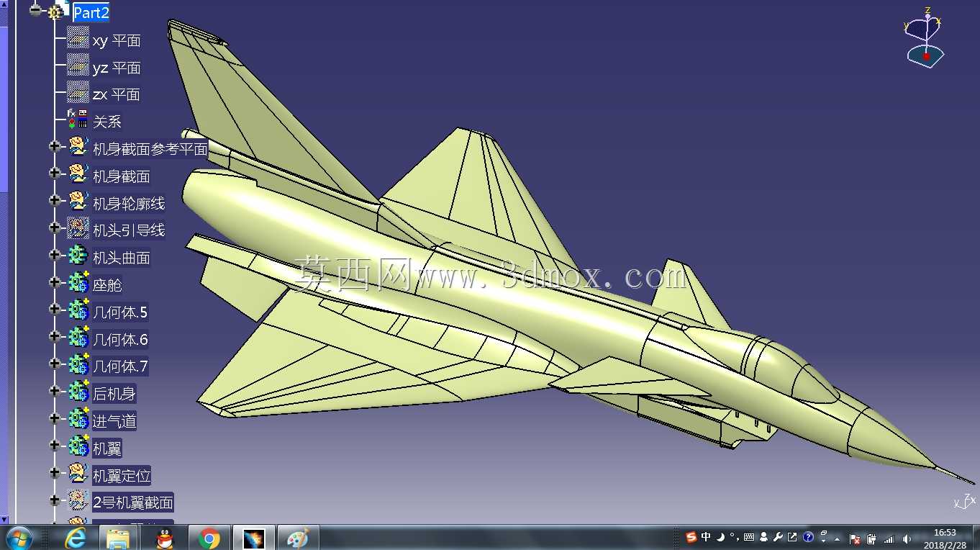Toggle Chinese punctuation mode icon
The height and width of the screenshot is (550, 980).
point(734,537)
